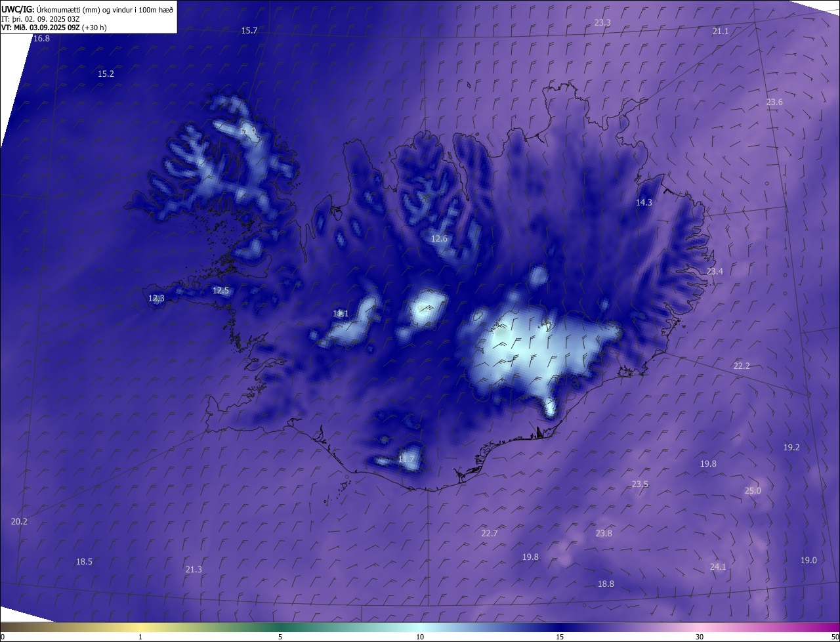This screenshot has height=642, width=840.
Task: Select the 24.1 map value
Action: pyautogui.click(x=718, y=567)
